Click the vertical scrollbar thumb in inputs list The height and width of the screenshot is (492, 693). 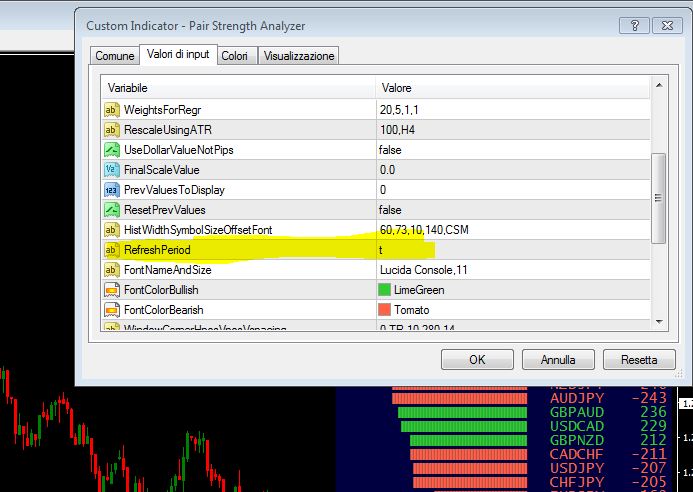click(x=659, y=198)
